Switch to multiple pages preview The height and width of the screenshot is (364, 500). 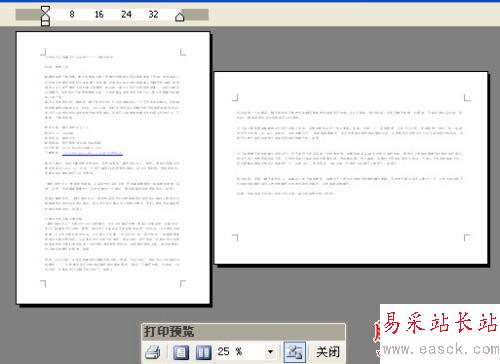[x=203, y=352]
